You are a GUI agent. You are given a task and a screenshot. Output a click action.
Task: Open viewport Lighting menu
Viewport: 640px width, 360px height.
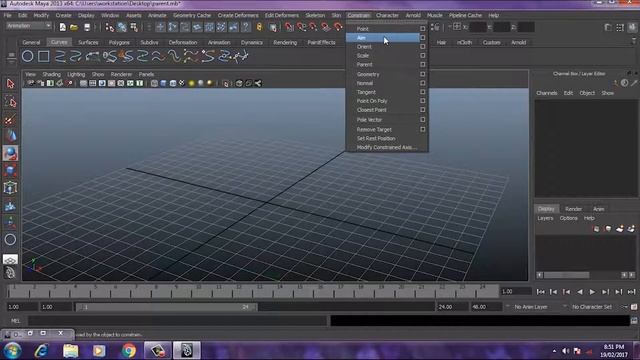(x=76, y=74)
